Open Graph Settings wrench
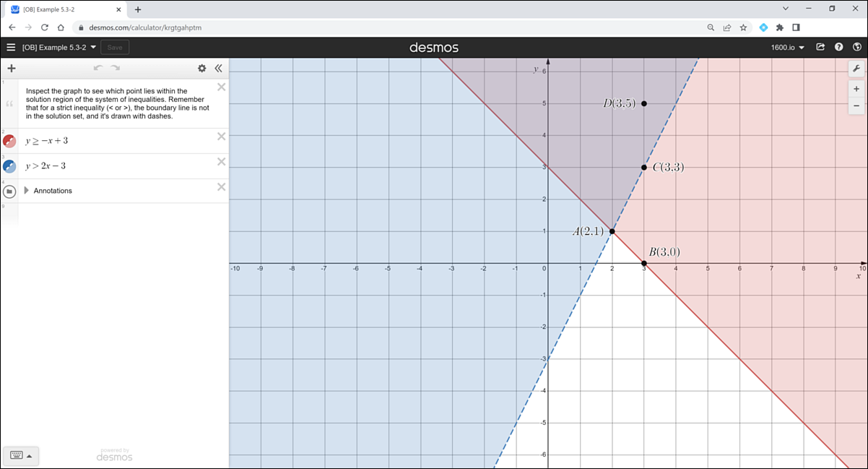 tap(856, 69)
